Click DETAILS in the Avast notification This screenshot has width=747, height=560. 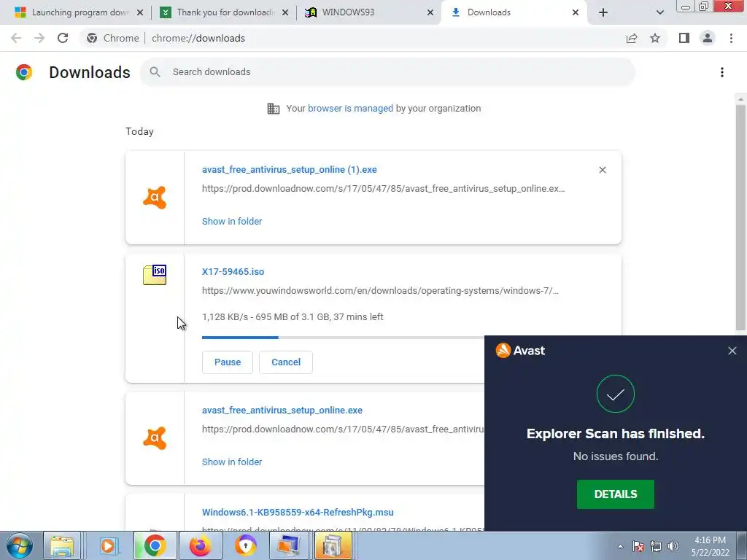coord(615,494)
